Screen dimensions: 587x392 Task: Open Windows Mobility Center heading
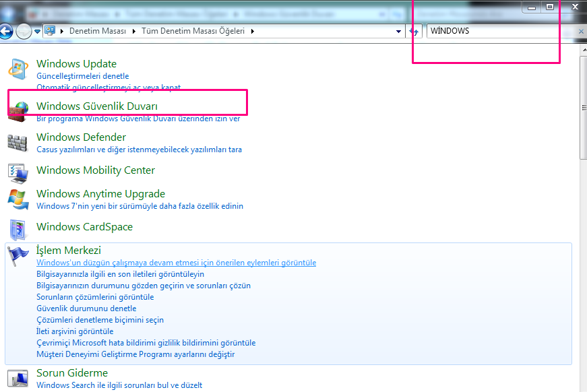pyautogui.click(x=96, y=170)
